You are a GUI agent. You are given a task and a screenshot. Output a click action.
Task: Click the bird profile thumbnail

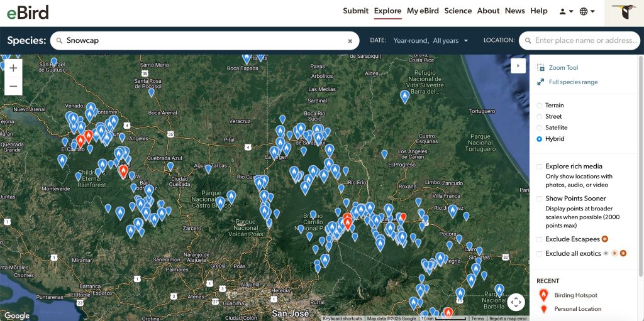tap(624, 13)
